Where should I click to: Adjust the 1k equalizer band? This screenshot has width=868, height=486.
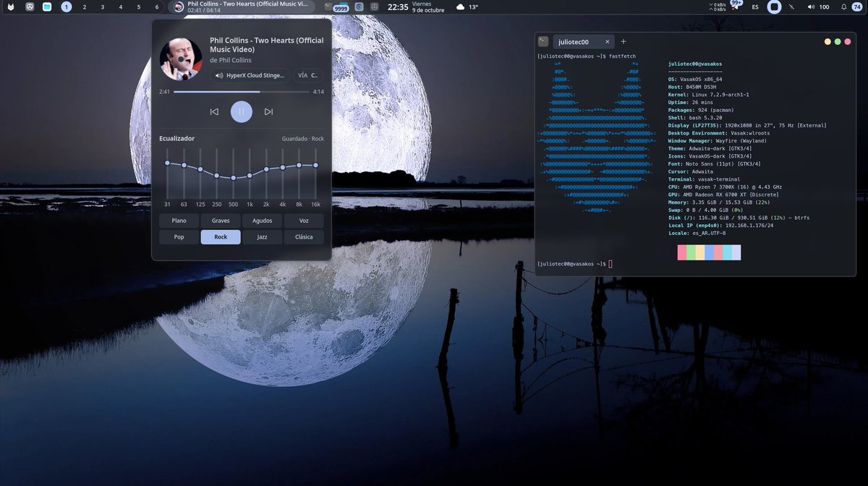coord(250,174)
